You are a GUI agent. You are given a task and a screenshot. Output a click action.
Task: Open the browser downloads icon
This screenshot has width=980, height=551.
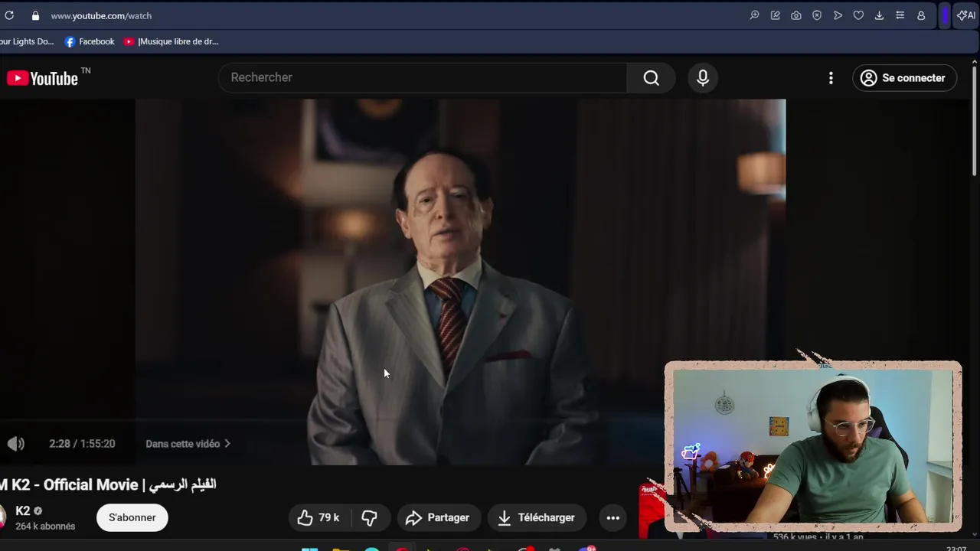tap(879, 15)
